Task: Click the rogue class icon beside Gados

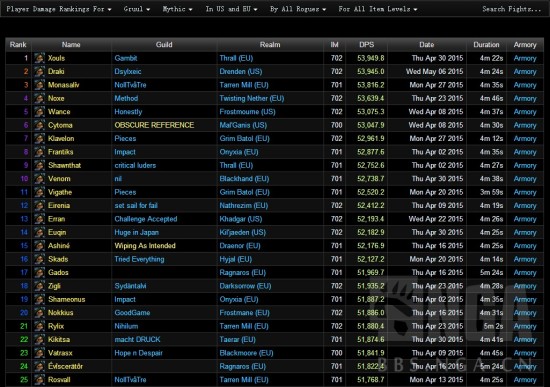Action: point(40,272)
